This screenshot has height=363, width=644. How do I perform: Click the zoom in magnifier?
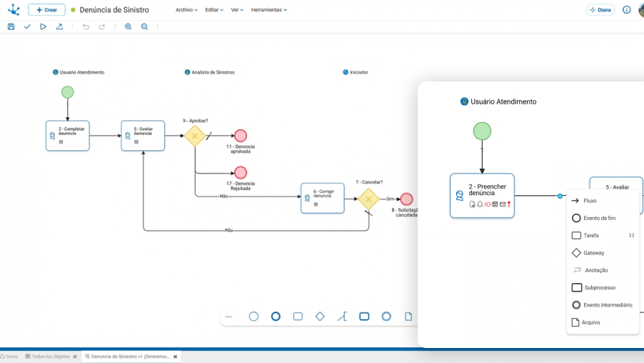pyautogui.click(x=129, y=26)
